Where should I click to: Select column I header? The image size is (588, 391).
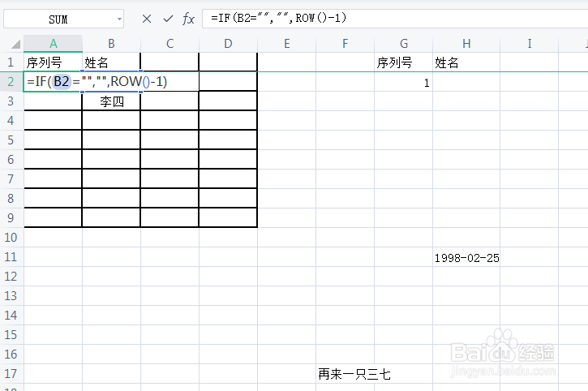coord(529,44)
